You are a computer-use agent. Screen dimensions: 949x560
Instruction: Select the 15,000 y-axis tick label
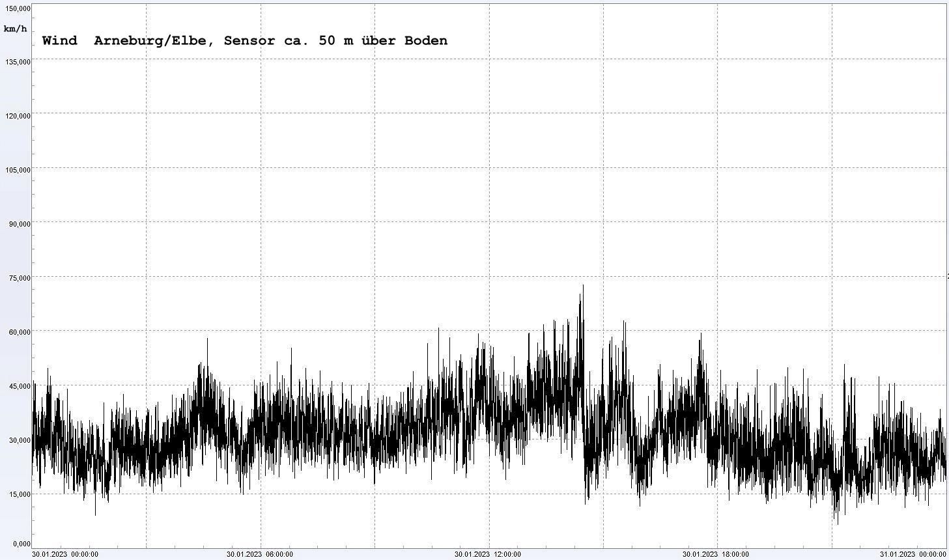tap(19, 495)
